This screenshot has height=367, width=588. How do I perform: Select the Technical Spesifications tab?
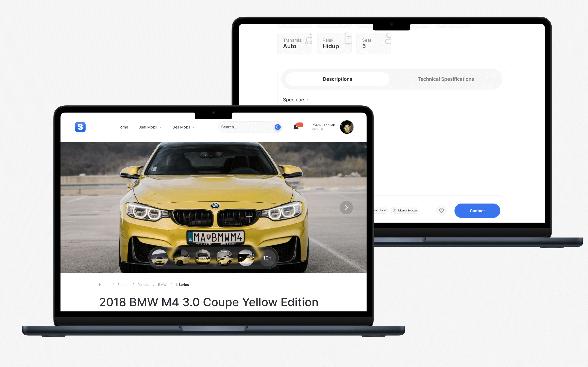[x=446, y=79]
